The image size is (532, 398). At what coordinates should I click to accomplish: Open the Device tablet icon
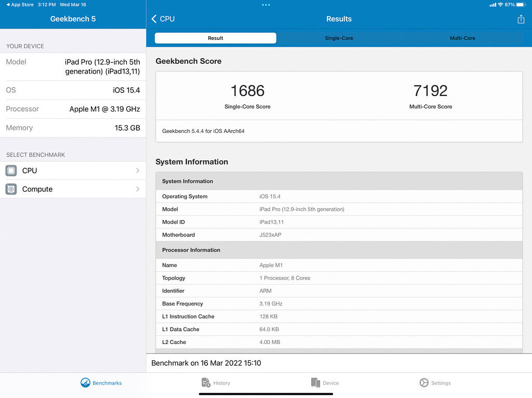pos(315,382)
